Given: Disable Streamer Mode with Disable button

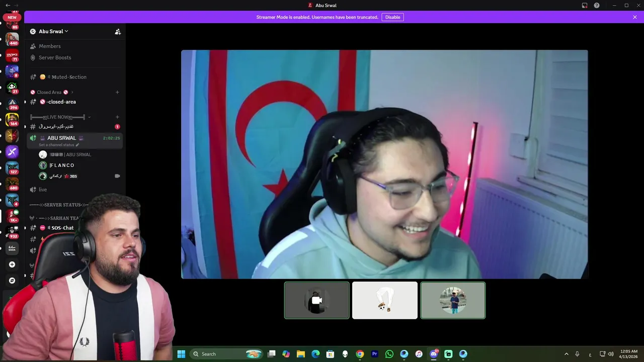Looking at the screenshot, I should point(392,17).
